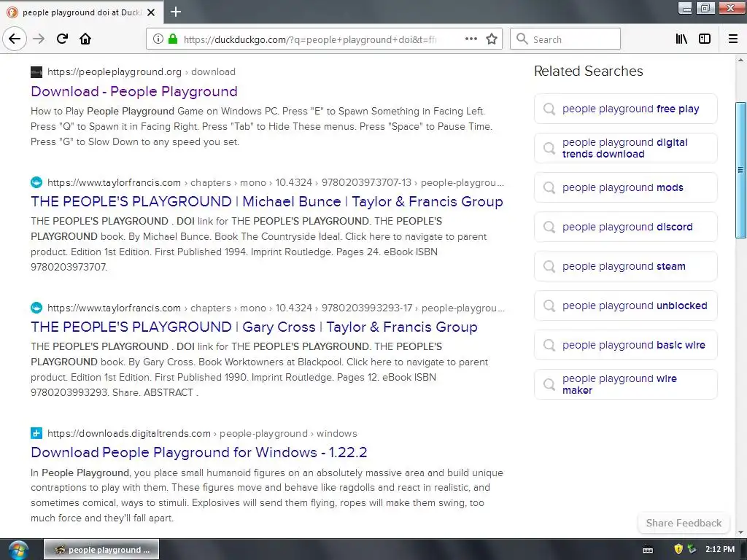Image resolution: width=747 pixels, height=560 pixels.
Task: Click the network tray icon beside the shield
Action: (692, 549)
